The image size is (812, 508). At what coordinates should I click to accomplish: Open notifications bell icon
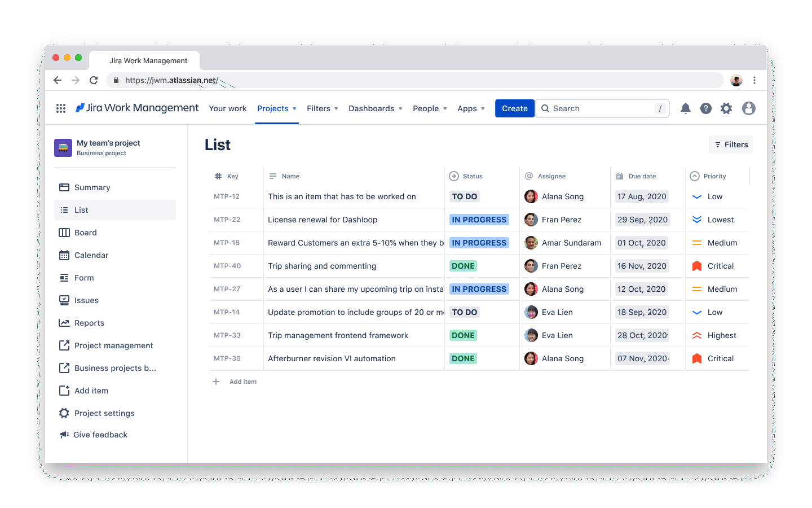686,108
